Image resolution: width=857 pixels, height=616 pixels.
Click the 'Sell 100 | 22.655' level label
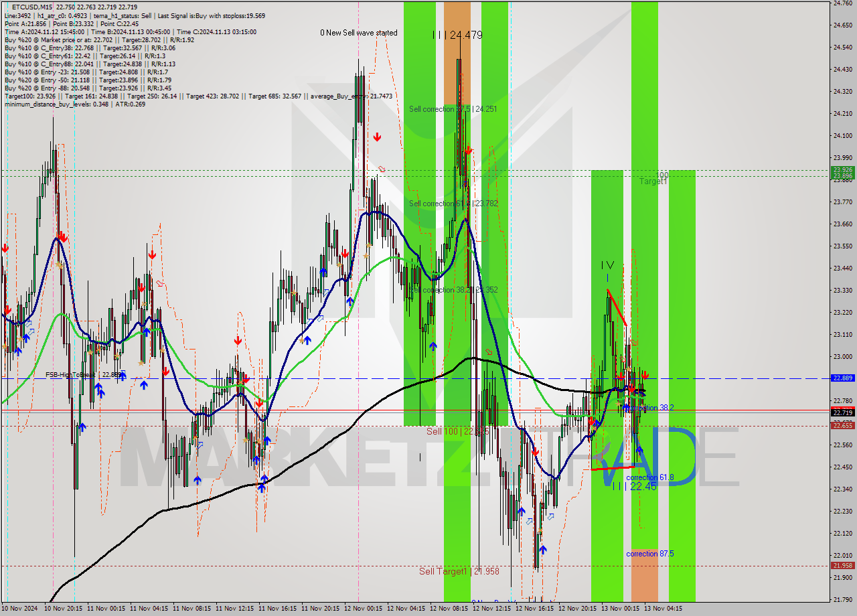457,431
